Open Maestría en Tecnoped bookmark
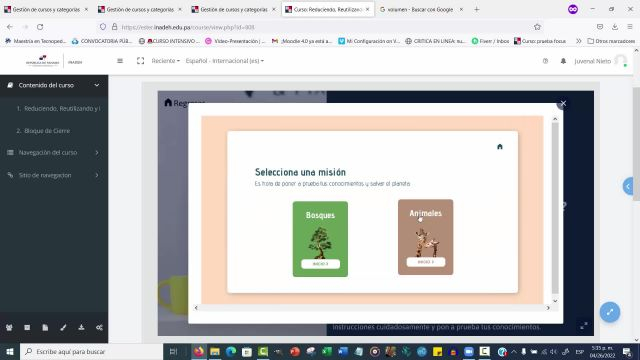Viewport: 640px width, 360px height. (x=35, y=41)
